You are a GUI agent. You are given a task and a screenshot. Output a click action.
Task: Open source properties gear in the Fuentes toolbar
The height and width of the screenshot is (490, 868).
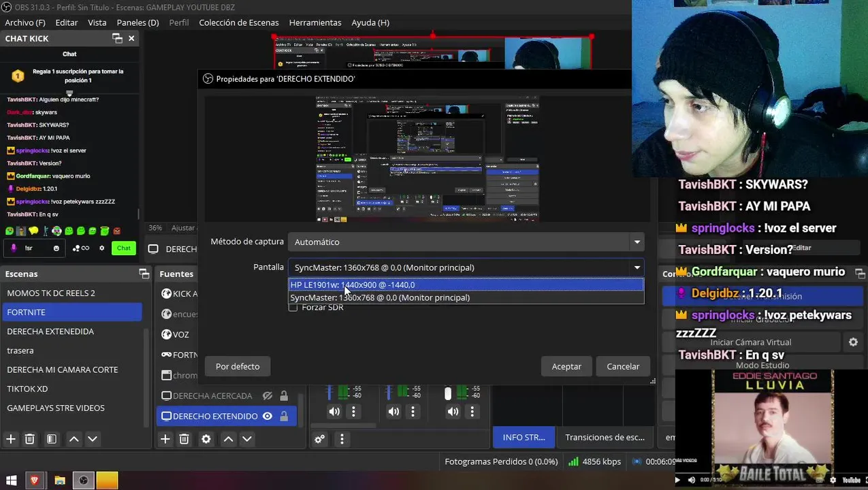[x=206, y=439]
